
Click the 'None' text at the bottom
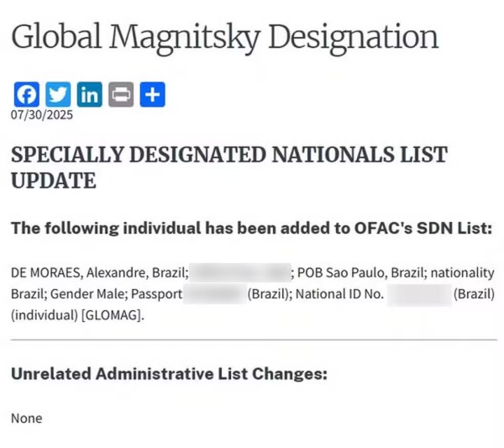pos(26,418)
